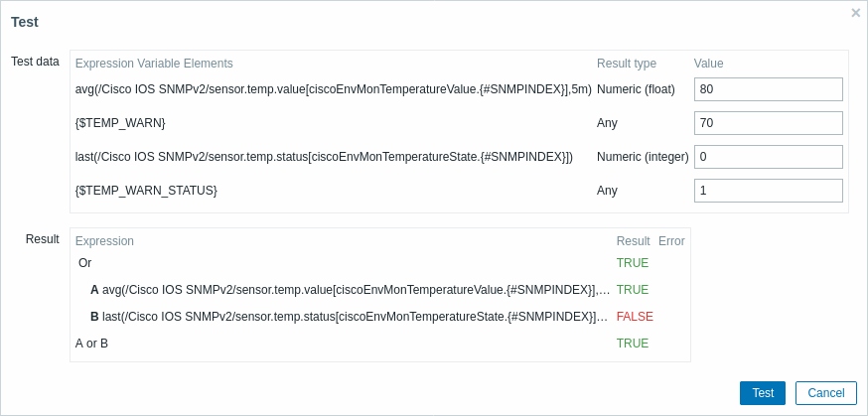Viewport: 868px width, 416px height.
Task: Click the {$TEMP_WARN} value field containing 70
Action: 768,123
